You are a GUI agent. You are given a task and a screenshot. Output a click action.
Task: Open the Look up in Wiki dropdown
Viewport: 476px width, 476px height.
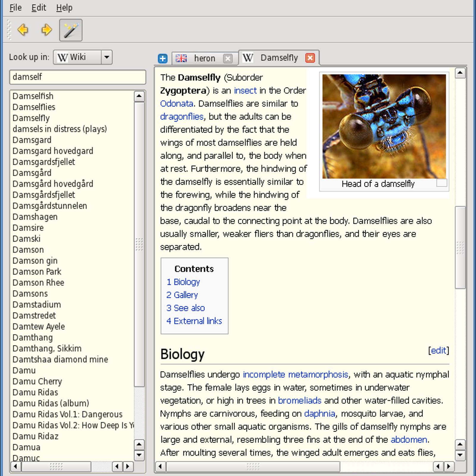pyautogui.click(x=83, y=57)
